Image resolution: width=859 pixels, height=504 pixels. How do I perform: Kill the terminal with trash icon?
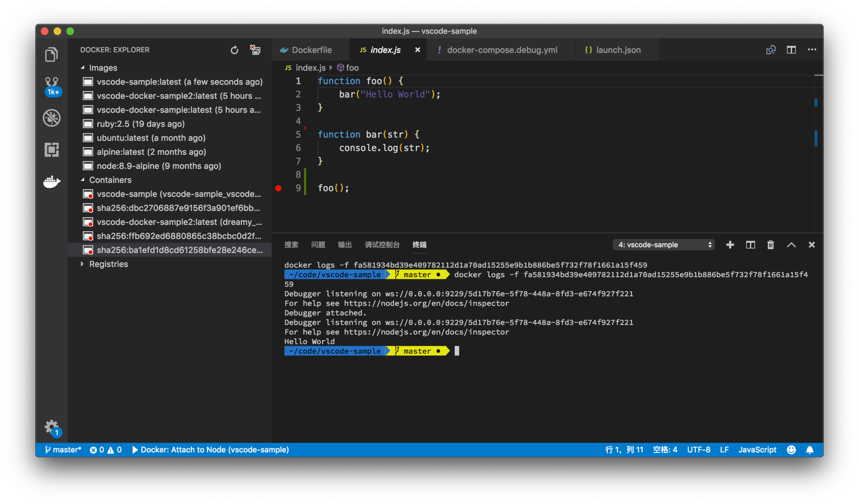[770, 245]
